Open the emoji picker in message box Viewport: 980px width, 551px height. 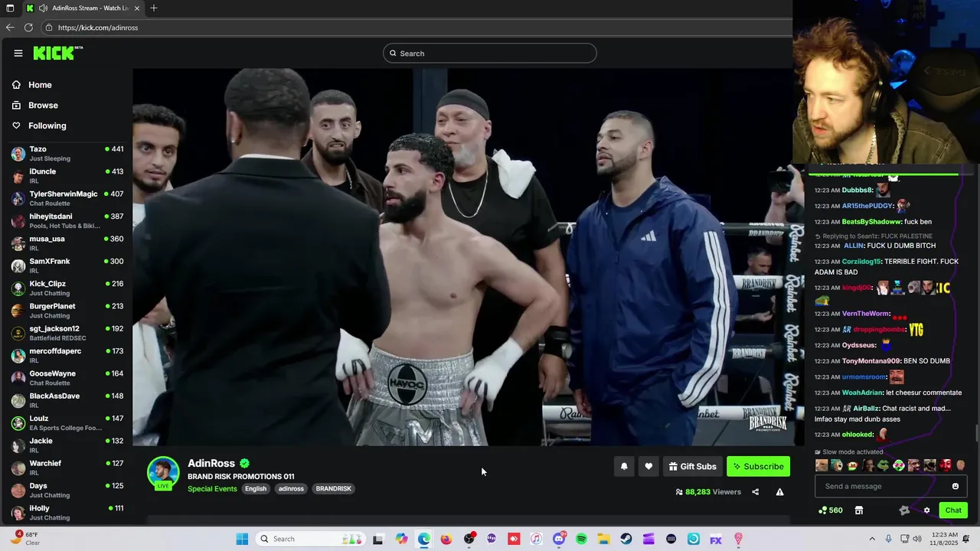pyautogui.click(x=955, y=486)
